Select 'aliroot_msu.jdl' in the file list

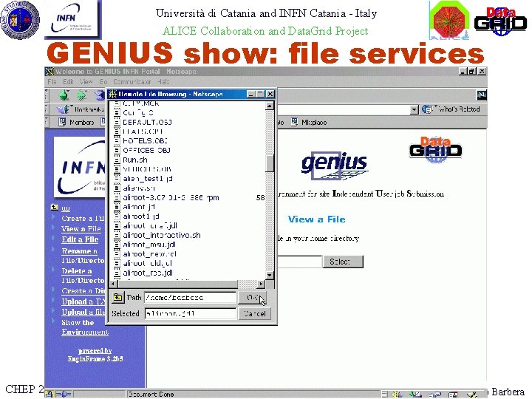point(149,245)
